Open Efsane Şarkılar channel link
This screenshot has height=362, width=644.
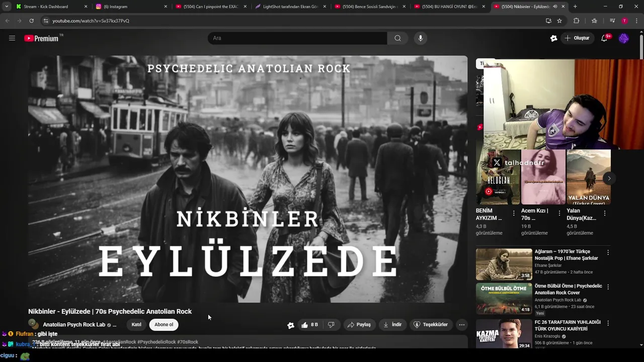pyautogui.click(x=548, y=265)
